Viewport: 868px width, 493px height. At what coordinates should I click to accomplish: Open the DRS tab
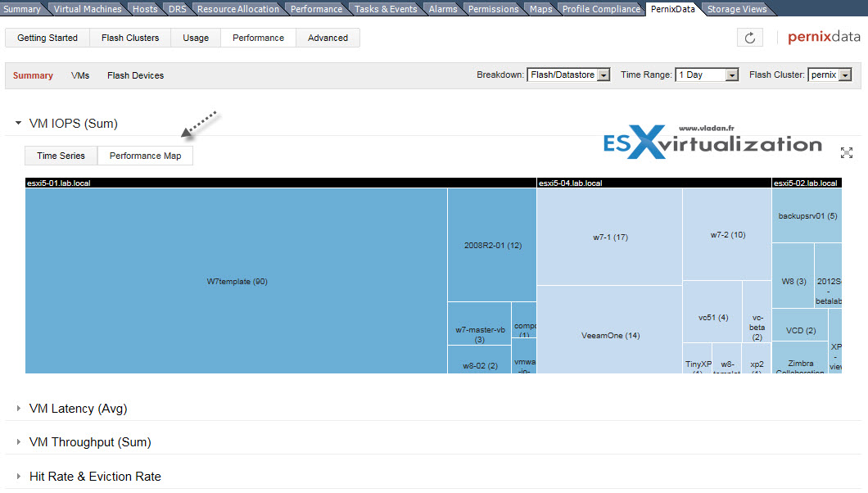[177, 9]
